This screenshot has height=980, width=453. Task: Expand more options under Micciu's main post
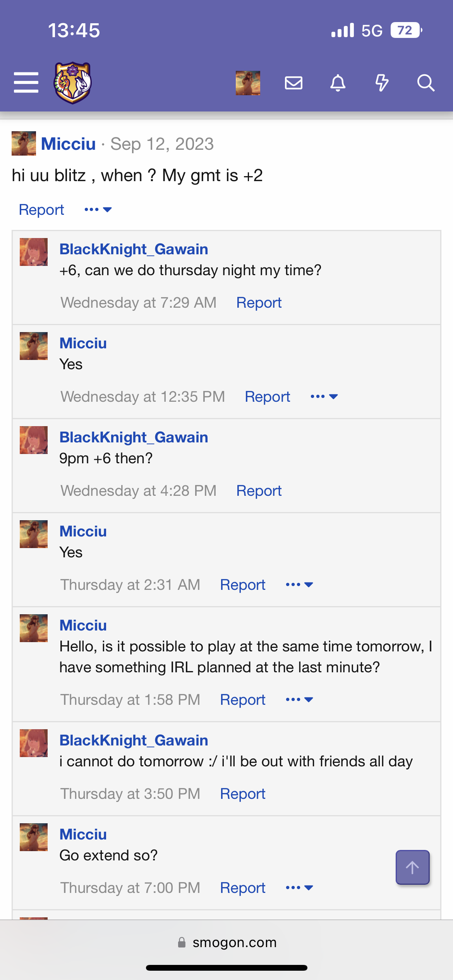(x=98, y=210)
